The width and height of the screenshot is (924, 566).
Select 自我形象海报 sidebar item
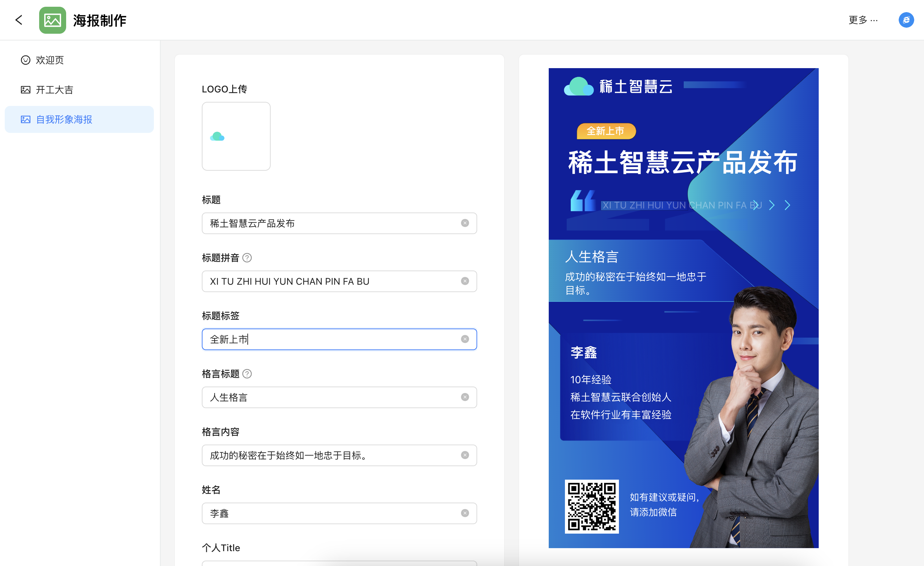tap(64, 119)
